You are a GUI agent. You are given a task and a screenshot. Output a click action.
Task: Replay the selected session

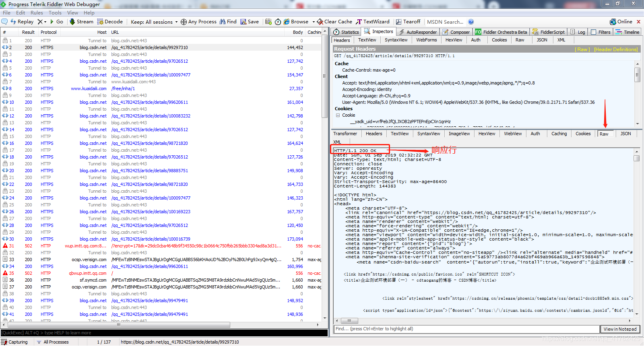(22, 22)
